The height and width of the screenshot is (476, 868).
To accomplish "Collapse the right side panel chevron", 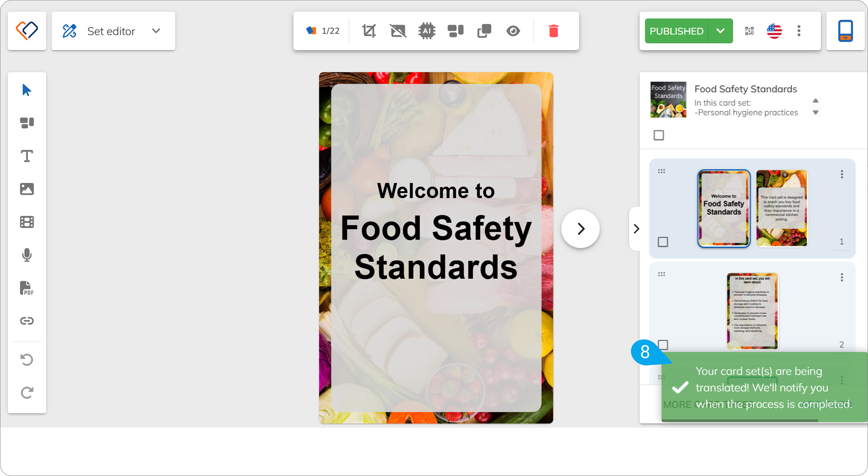I will [x=636, y=229].
